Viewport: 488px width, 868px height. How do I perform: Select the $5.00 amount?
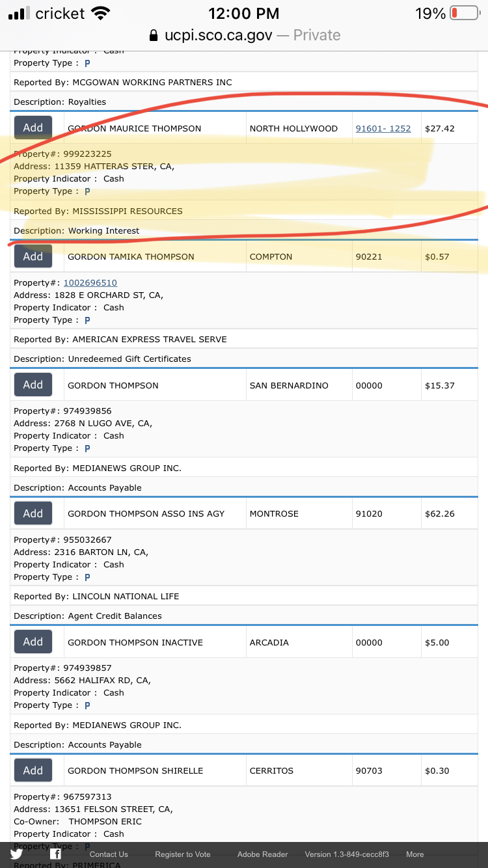click(437, 642)
